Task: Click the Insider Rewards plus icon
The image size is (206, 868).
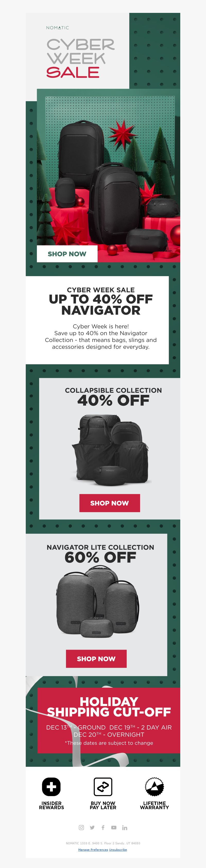Action: click(x=51, y=786)
